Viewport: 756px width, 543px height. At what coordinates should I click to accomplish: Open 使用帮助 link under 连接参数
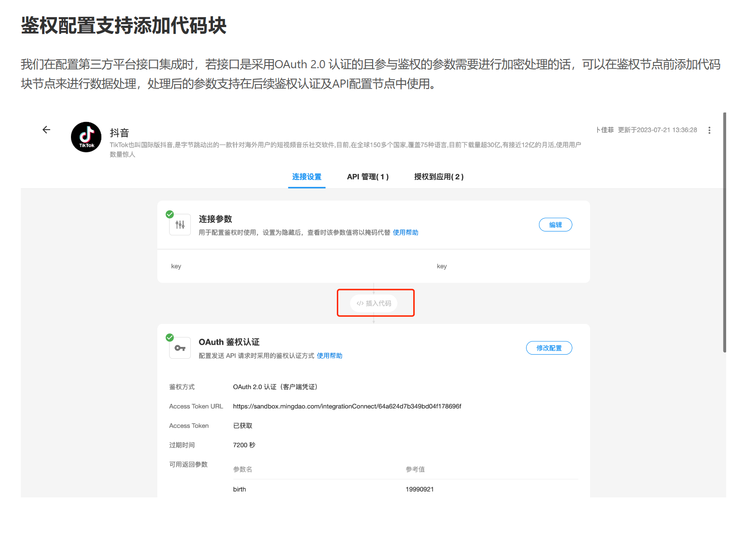click(405, 233)
